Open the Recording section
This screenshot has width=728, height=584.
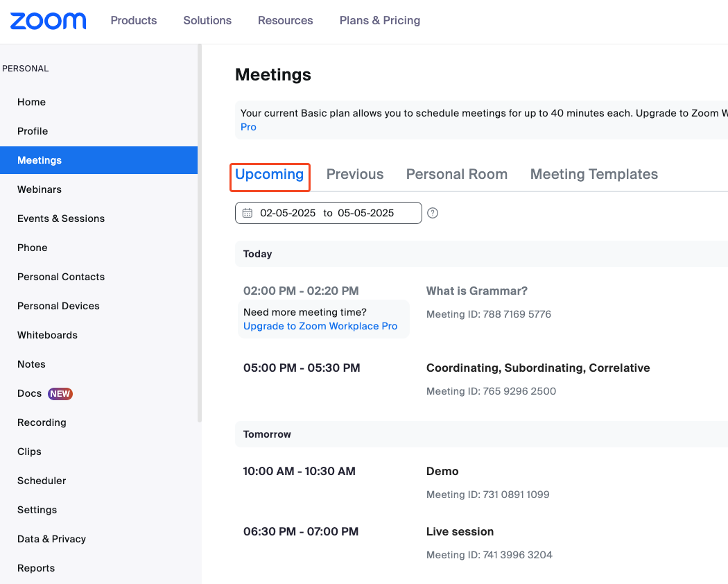(x=42, y=422)
